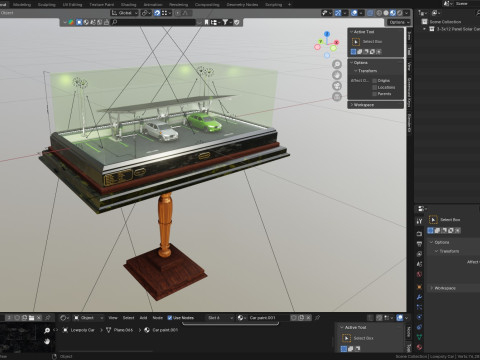The width and height of the screenshot is (480, 360).
Task: Open the Modifiers wrench properties tab
Action: pos(419,297)
